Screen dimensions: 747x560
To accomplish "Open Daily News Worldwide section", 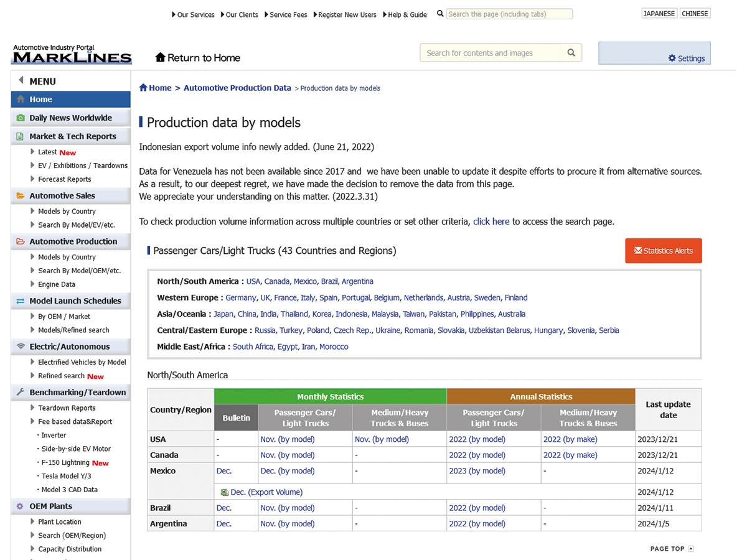I will (x=71, y=118).
